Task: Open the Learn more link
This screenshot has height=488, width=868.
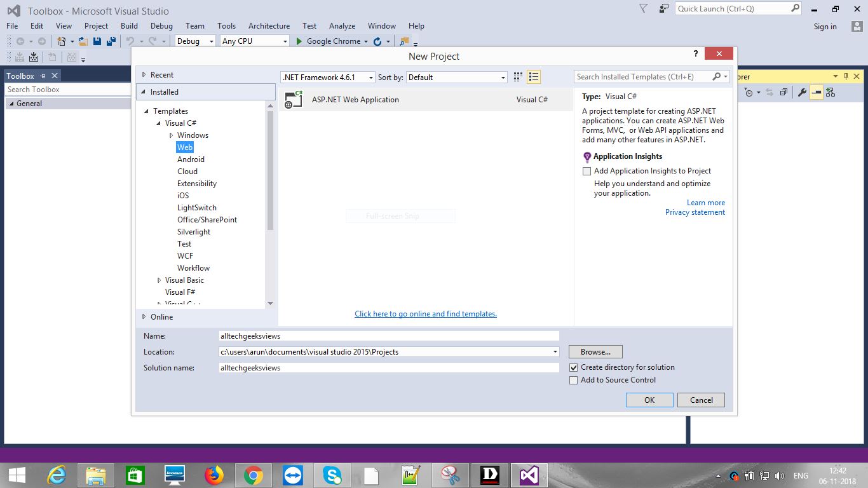Action: (x=706, y=203)
